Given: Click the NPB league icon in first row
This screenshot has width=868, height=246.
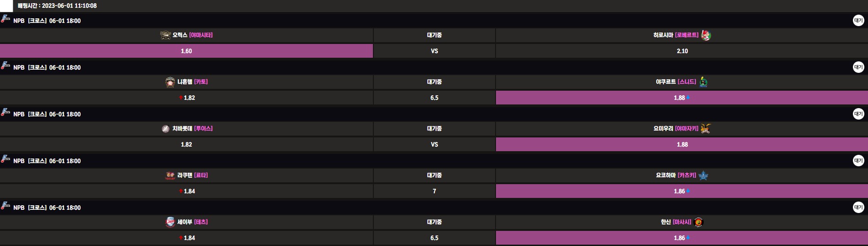Looking at the screenshot, I should (x=5, y=19).
